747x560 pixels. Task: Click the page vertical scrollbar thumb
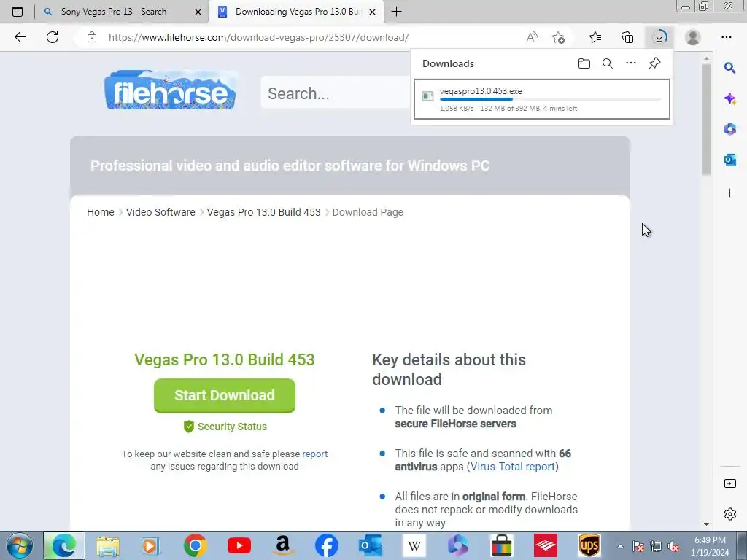click(706, 119)
